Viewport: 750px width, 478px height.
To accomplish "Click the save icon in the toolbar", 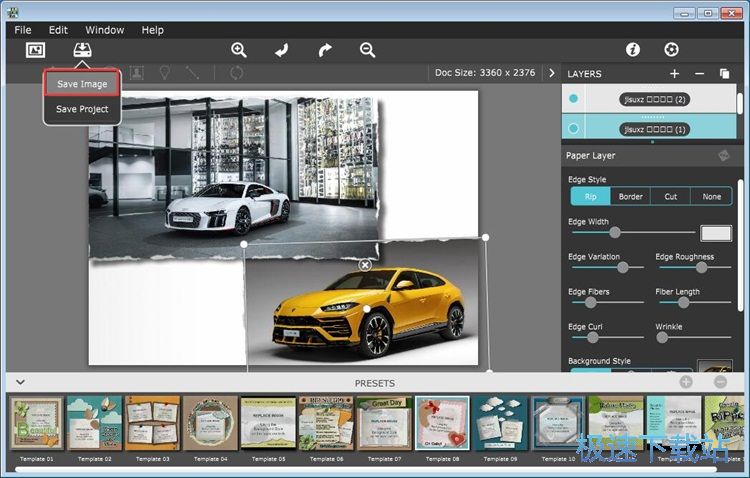I will tap(82, 50).
